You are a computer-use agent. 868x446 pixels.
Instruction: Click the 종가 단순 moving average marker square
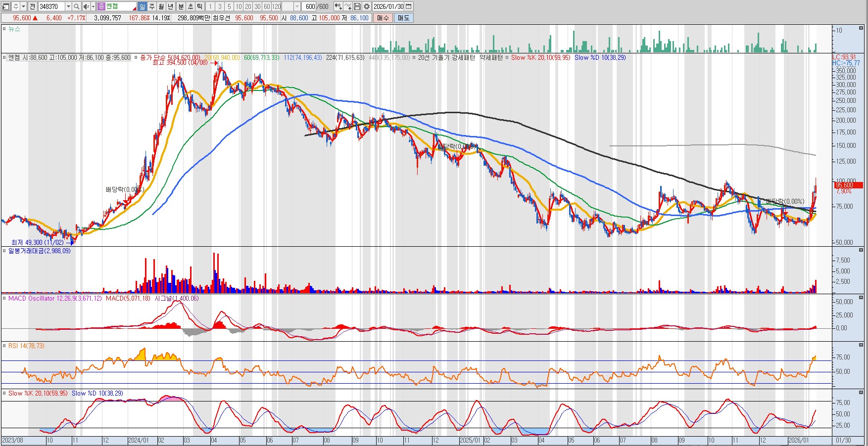click(x=136, y=57)
